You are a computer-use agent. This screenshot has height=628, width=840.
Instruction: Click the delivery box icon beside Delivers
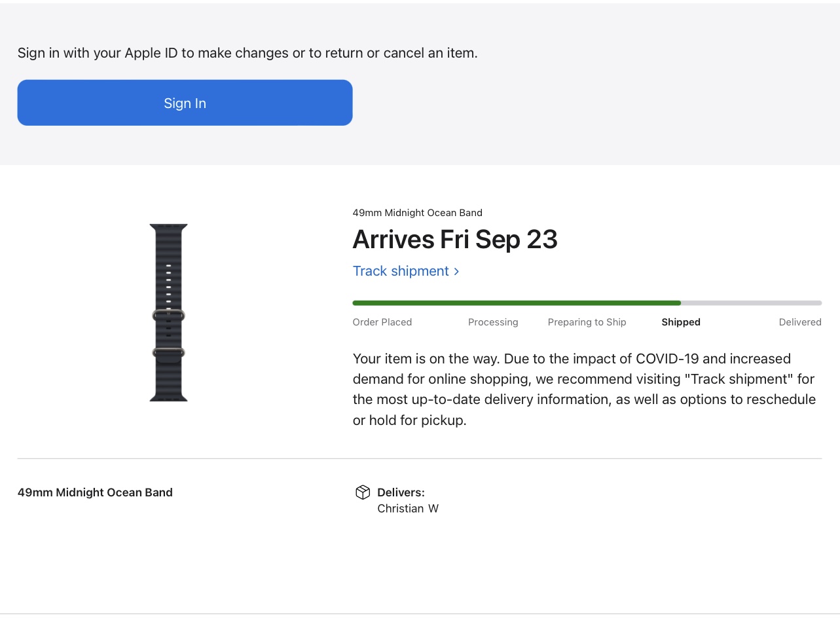click(x=363, y=492)
